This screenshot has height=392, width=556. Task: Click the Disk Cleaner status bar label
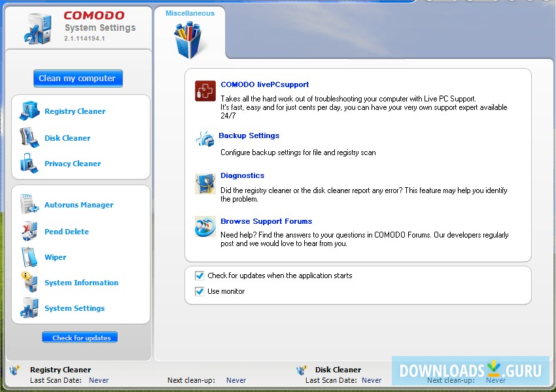pos(338,370)
